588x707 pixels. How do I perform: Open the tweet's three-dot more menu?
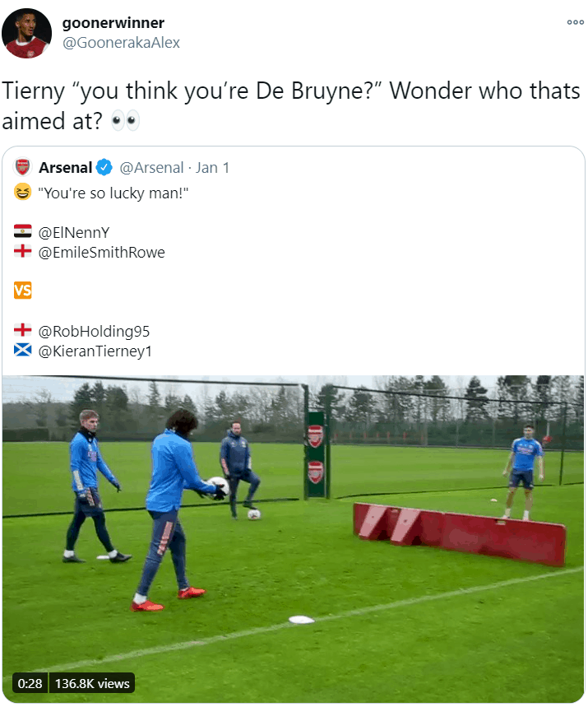575,22
